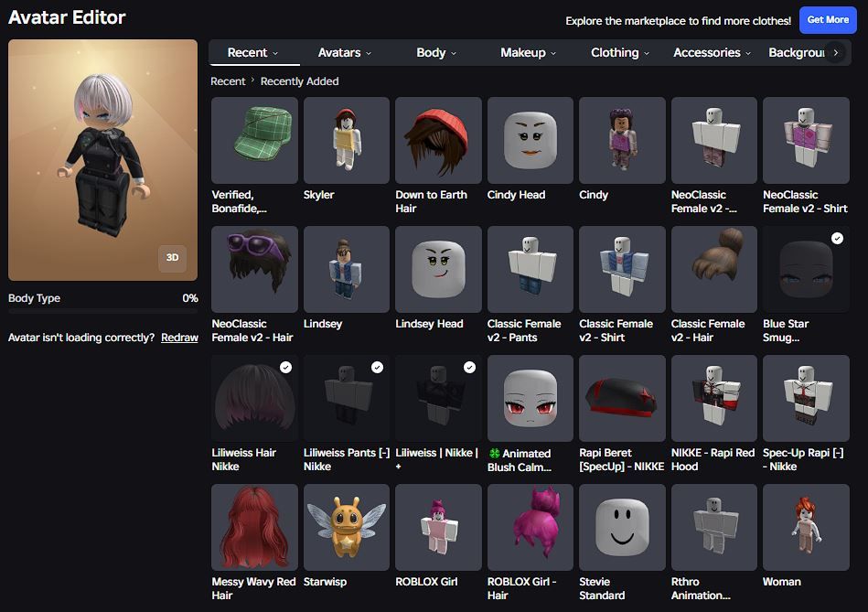Select Classic Female v2 - Pants item
Viewport: 868px width, 612px height.
530,269
